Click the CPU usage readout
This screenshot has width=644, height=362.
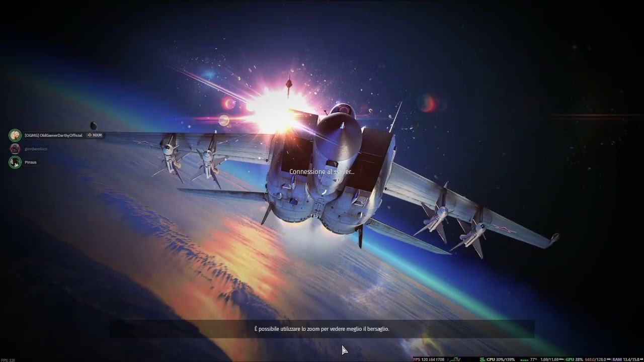(x=501, y=359)
